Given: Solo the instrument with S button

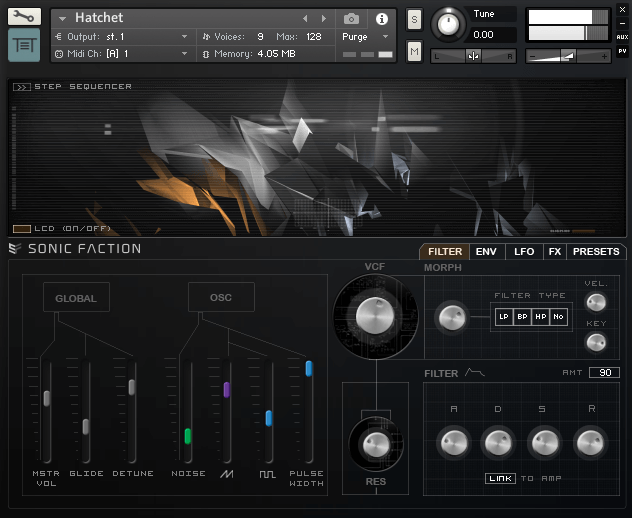Looking at the screenshot, I should point(414,19).
